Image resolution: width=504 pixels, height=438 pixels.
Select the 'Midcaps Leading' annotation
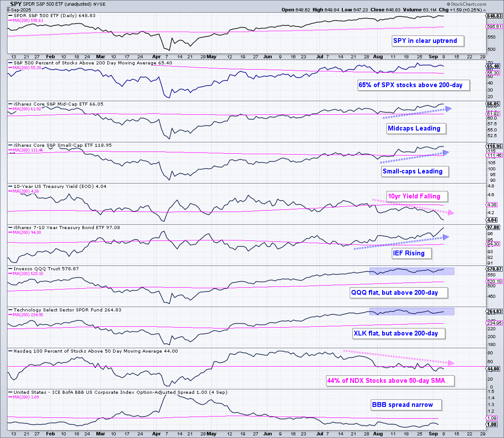[416, 128]
